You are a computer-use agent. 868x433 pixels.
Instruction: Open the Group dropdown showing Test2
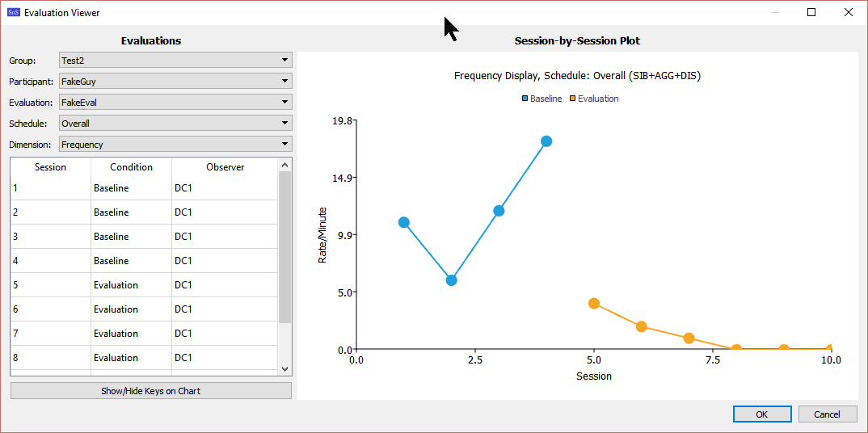[x=175, y=61]
